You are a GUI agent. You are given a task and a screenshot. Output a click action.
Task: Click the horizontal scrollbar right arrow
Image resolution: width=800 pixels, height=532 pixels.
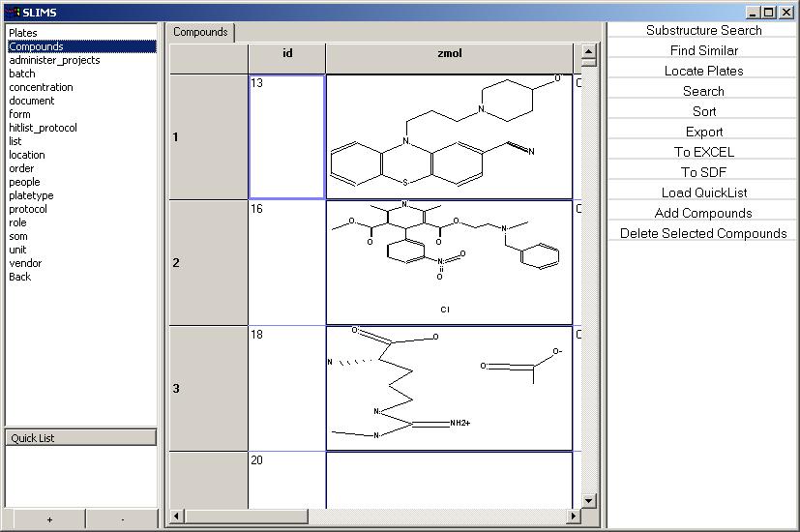(x=573, y=517)
